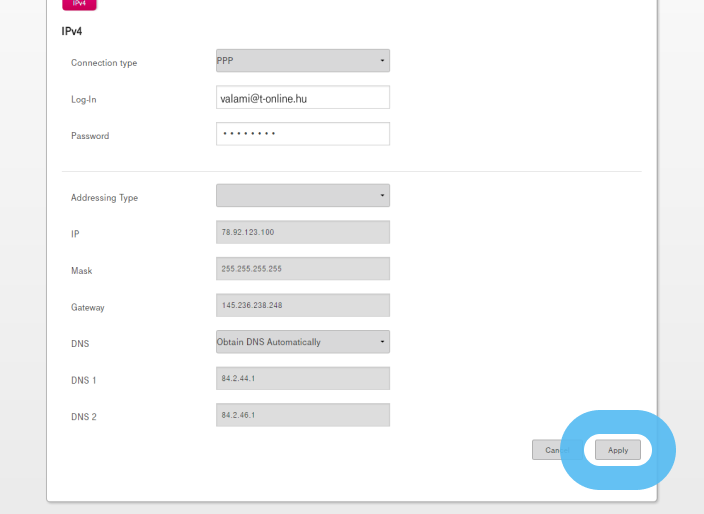Click the Addressing Type label
Viewport: 704px width, 514px height.
pyautogui.click(x=104, y=198)
